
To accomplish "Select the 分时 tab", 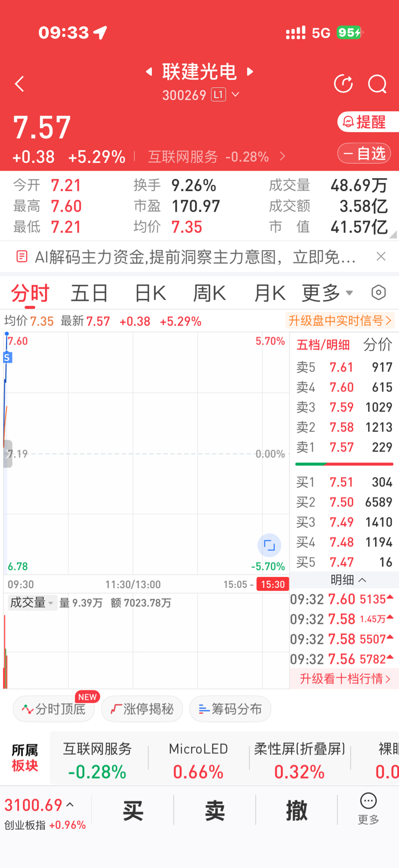I will tap(30, 294).
